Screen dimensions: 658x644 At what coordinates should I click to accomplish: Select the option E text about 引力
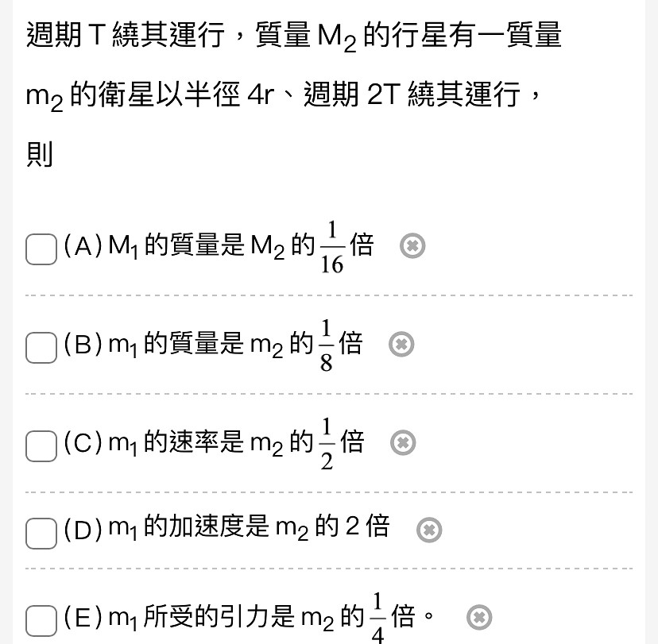click(250, 618)
